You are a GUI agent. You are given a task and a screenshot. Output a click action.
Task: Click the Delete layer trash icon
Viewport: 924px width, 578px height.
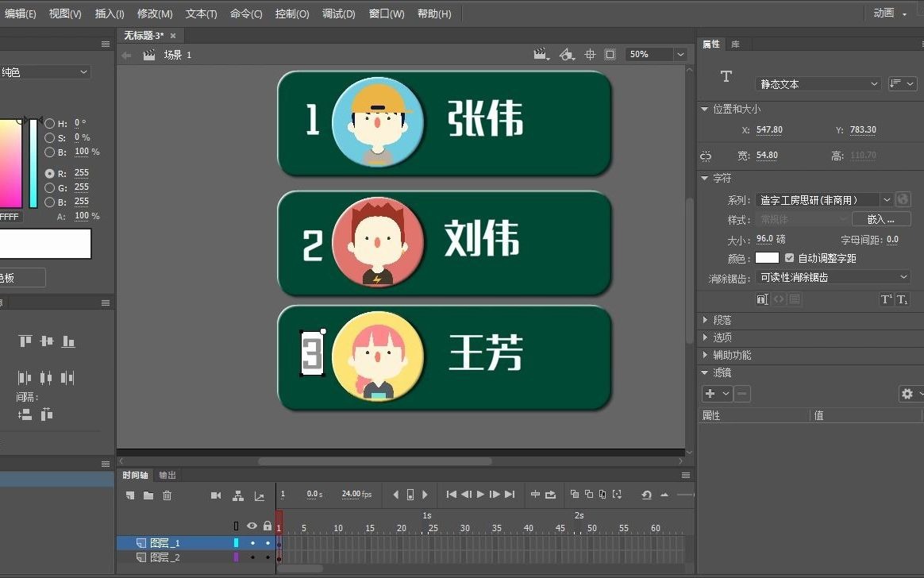click(167, 495)
